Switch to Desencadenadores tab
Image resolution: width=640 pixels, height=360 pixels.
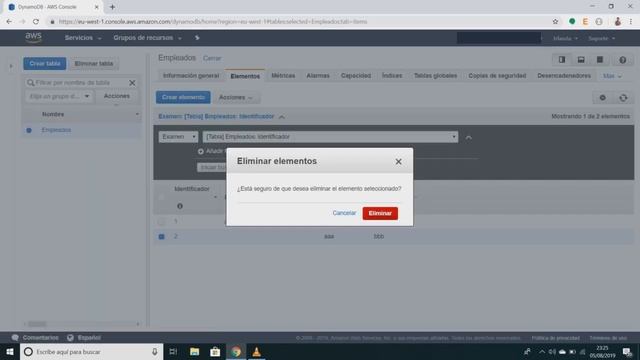click(564, 76)
